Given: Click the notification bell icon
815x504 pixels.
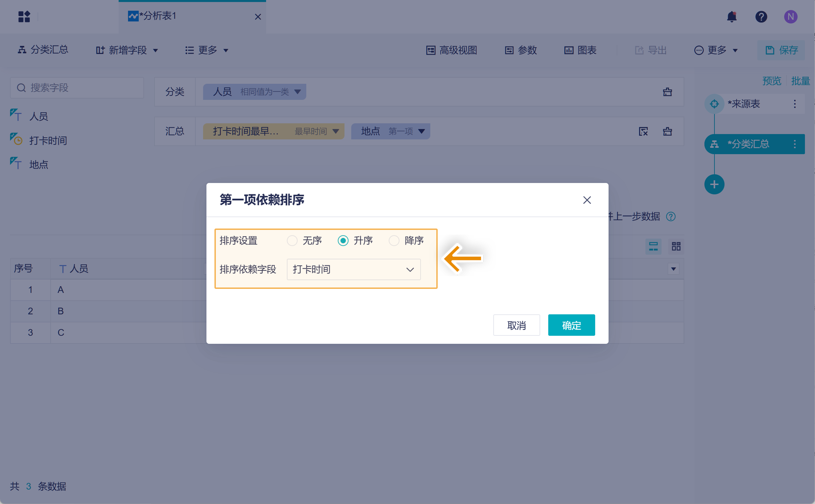Looking at the screenshot, I should 732,16.
